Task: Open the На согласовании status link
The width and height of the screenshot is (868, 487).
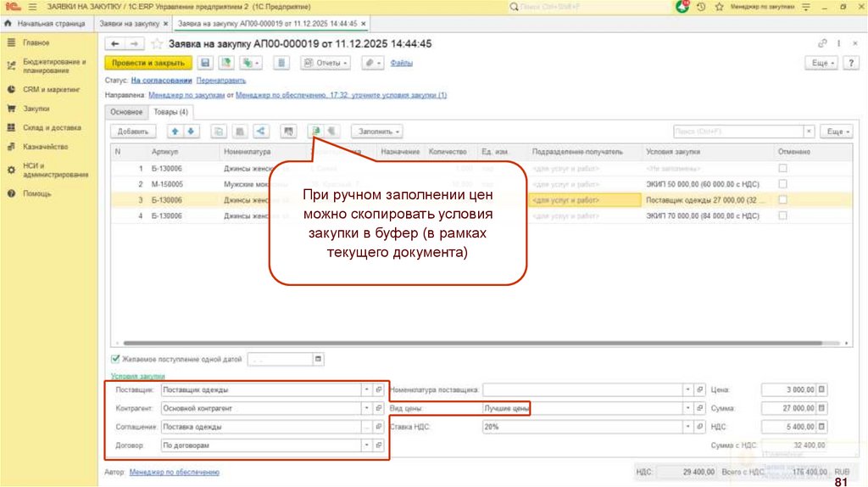Action: [x=161, y=81]
